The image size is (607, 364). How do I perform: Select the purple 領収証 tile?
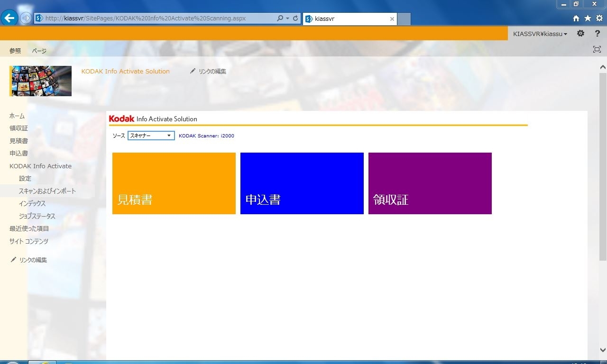click(430, 183)
